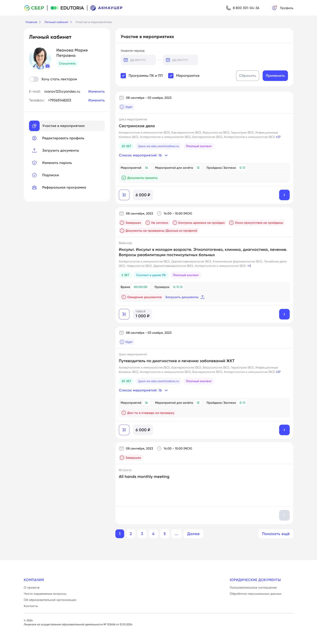This screenshot has width=317, height=644.
Task: Click the Профиль user icon in header
Action: click(274, 8)
